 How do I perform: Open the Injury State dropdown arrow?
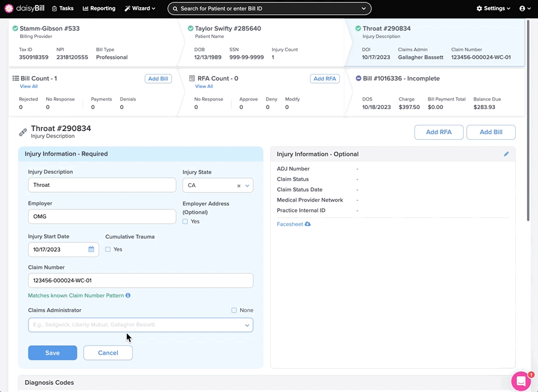click(x=248, y=186)
